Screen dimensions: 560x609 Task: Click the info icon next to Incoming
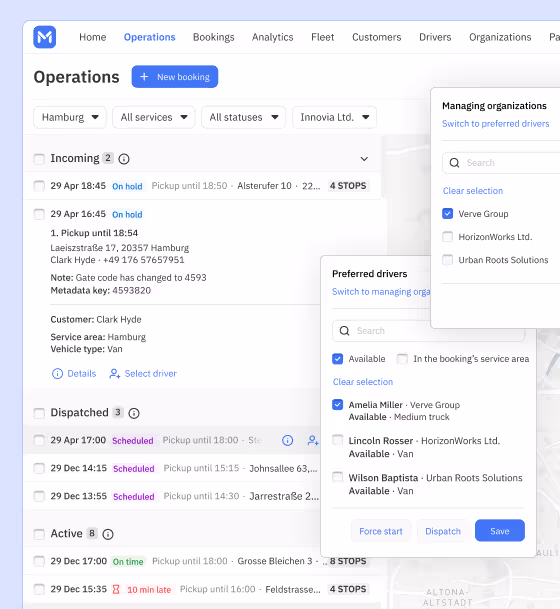click(124, 159)
